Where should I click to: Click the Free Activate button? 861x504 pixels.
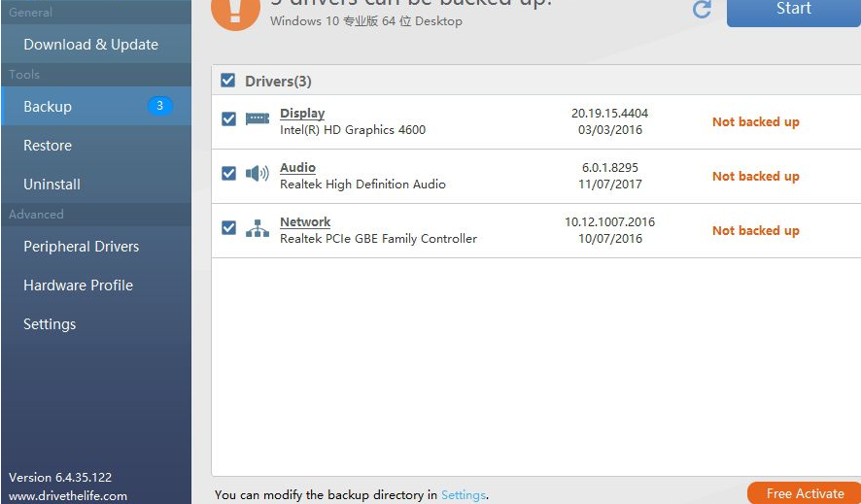(804, 493)
